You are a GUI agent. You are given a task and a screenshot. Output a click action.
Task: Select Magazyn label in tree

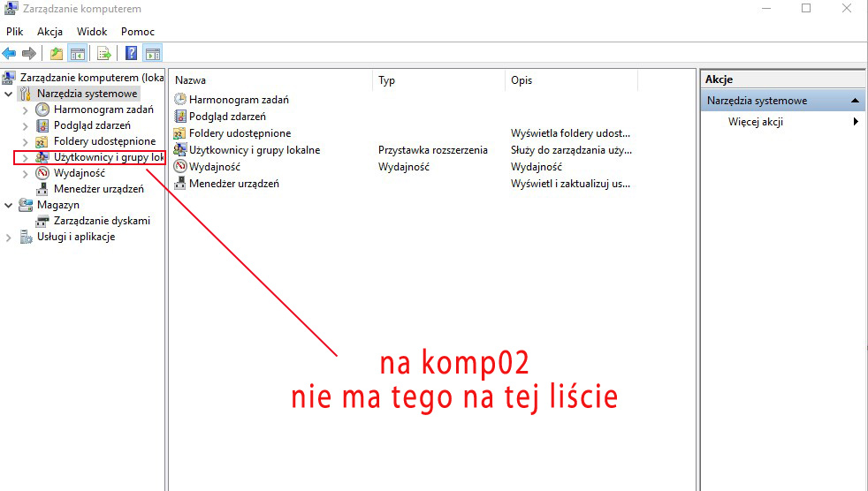click(58, 205)
